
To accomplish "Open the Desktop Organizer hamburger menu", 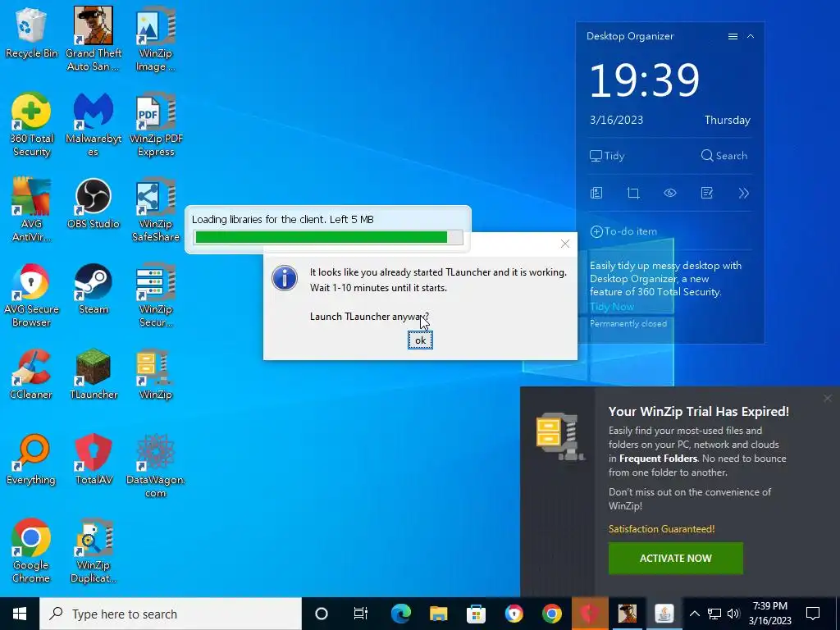I will coord(733,36).
